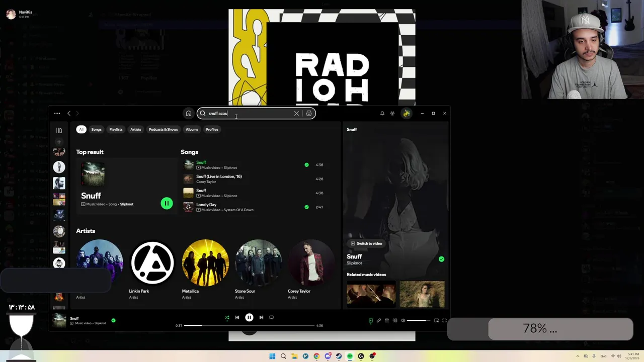644x362 pixels.
Task: Pause playback in the player bar
Action: (249, 317)
